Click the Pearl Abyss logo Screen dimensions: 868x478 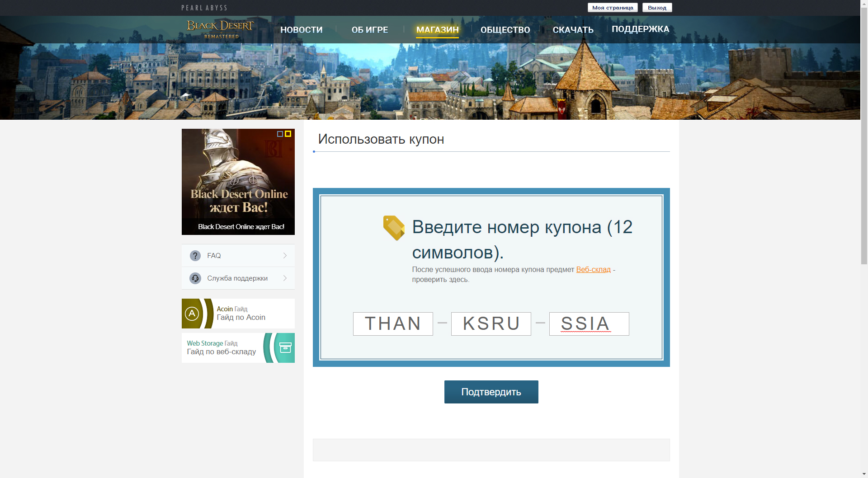pos(204,8)
